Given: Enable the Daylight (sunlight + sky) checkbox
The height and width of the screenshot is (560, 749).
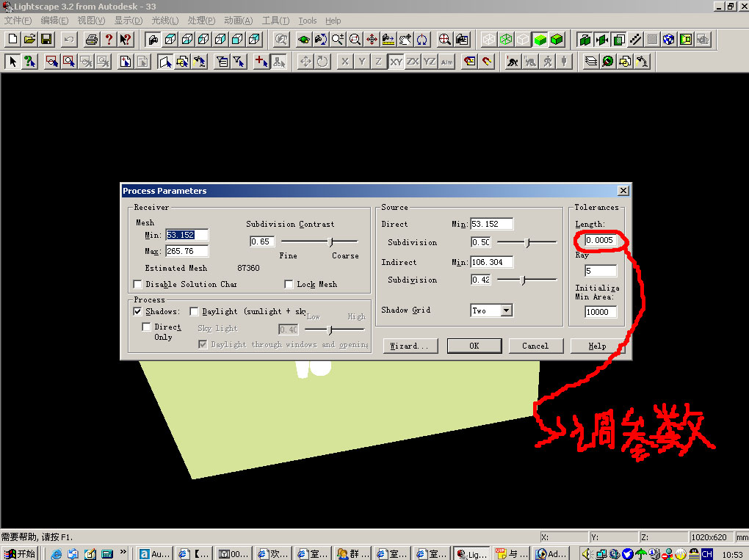Looking at the screenshot, I should pos(194,311).
